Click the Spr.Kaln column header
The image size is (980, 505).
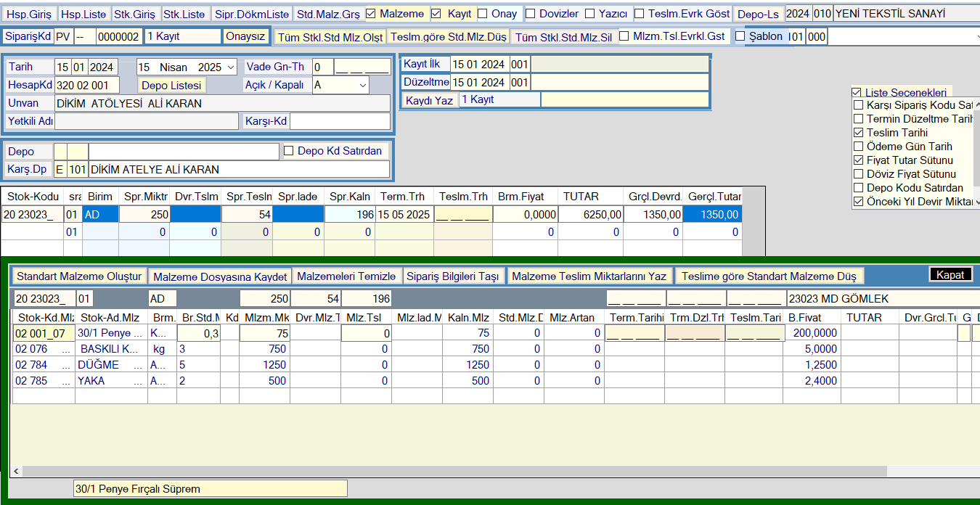350,197
